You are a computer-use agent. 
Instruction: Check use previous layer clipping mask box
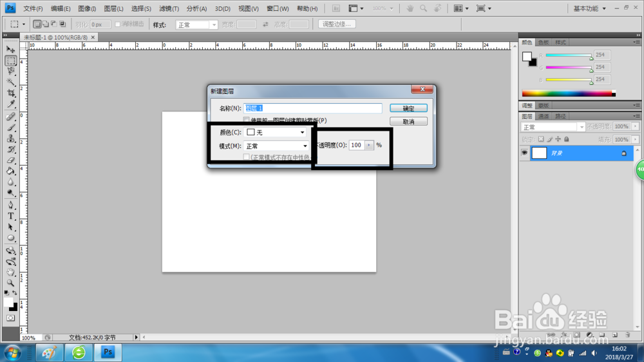pos(247,120)
